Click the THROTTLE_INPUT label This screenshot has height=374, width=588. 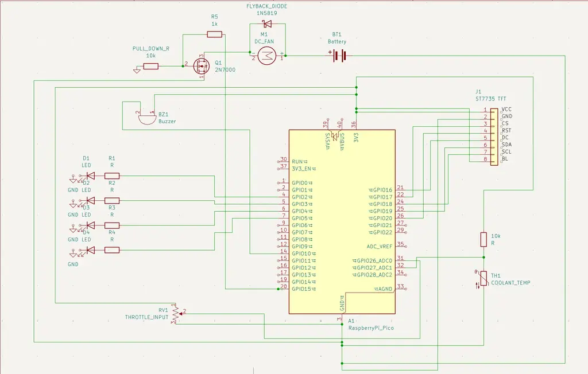[146, 317]
